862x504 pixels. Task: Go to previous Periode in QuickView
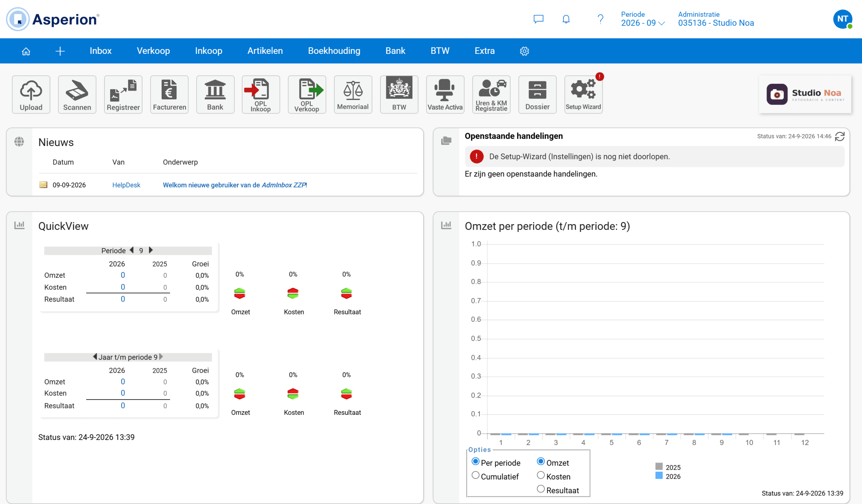click(132, 250)
